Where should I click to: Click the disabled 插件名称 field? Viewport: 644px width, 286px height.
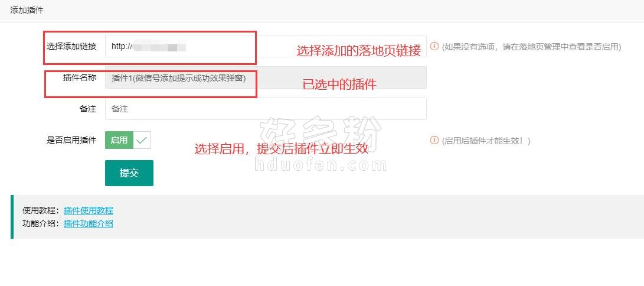point(266,77)
